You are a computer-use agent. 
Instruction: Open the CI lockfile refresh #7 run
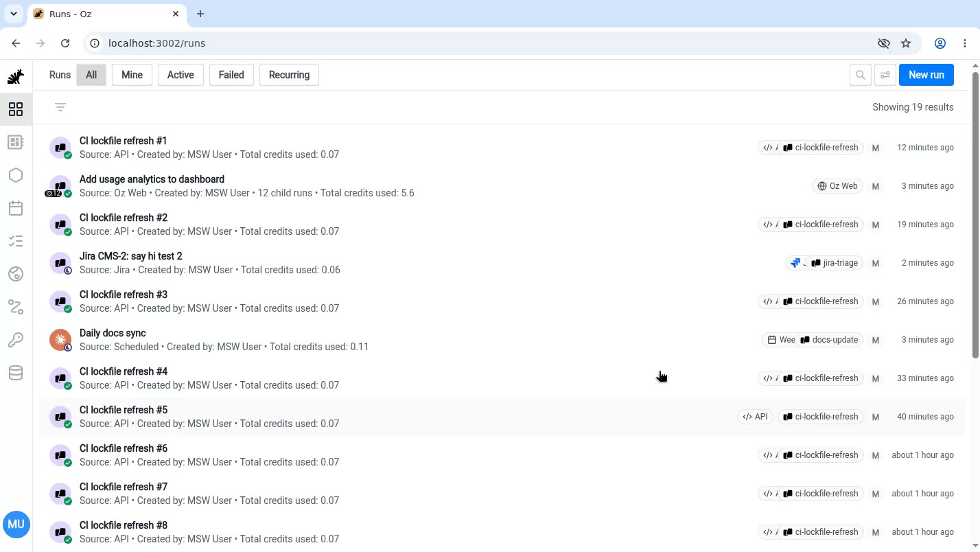click(502, 494)
